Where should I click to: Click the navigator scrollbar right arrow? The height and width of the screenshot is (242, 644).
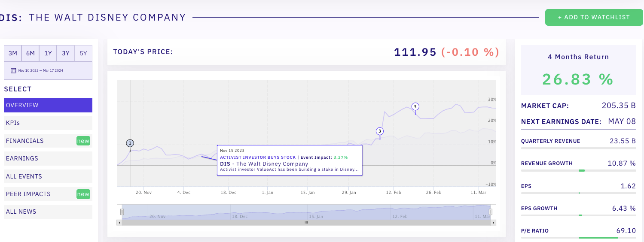pos(494,223)
